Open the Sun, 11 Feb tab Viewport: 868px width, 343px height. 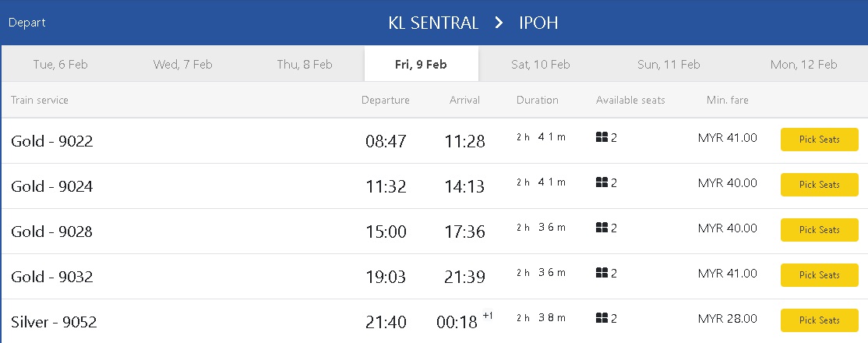[669, 65]
